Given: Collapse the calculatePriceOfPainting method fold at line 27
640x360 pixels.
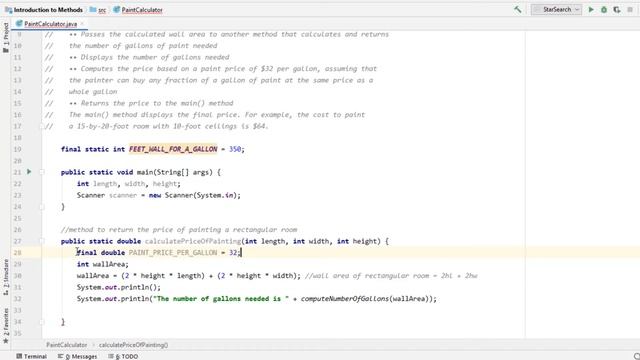Looking at the screenshot, I should tap(42, 241).
